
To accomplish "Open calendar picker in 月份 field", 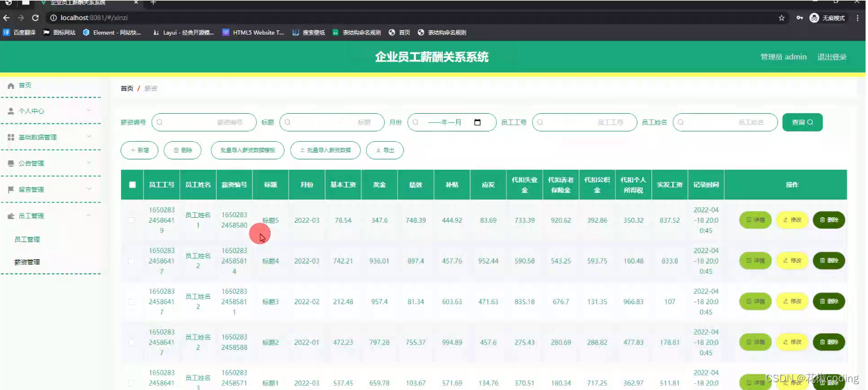I will [x=477, y=122].
